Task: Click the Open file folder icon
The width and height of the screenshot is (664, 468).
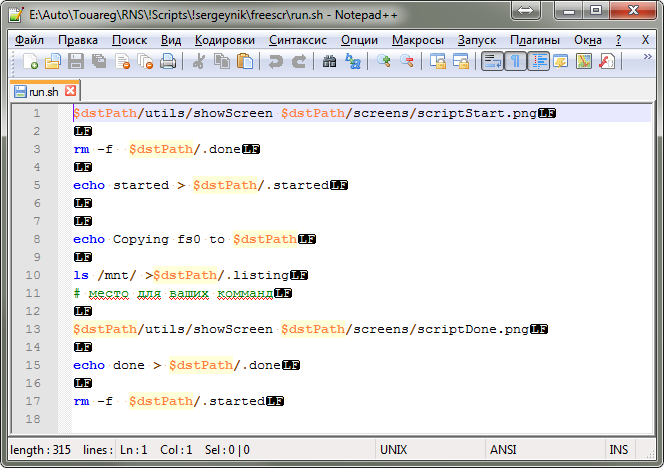Action: pyautogui.click(x=53, y=62)
